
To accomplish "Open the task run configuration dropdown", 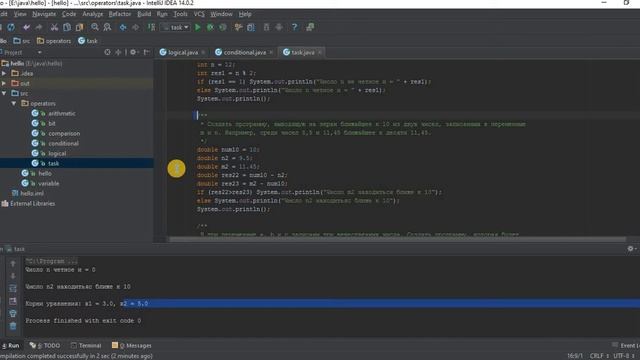I will [176, 27].
